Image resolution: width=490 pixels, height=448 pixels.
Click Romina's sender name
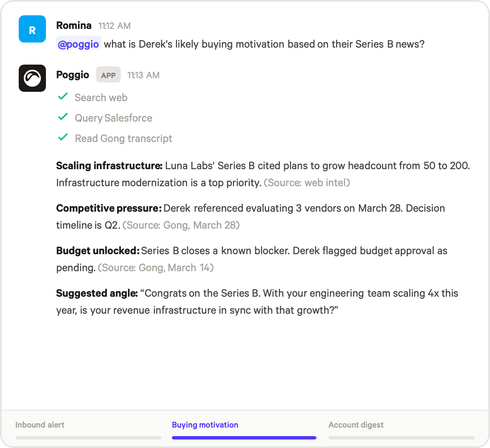pyautogui.click(x=74, y=26)
